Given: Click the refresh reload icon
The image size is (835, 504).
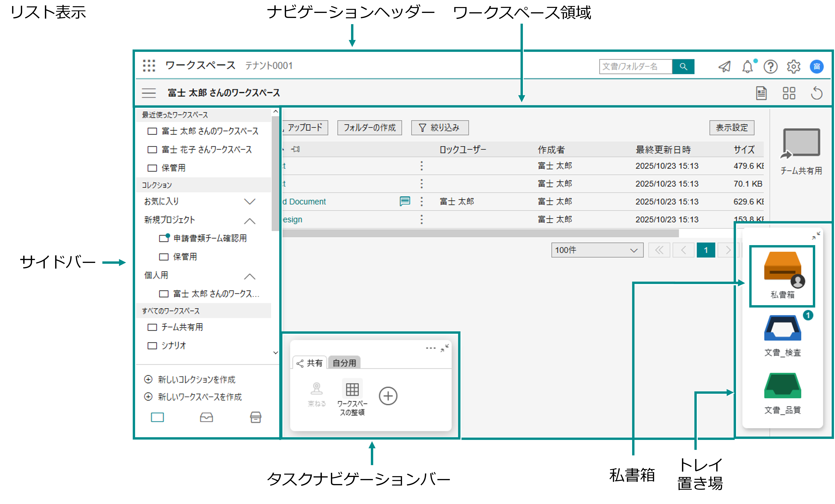Looking at the screenshot, I should click(x=816, y=93).
